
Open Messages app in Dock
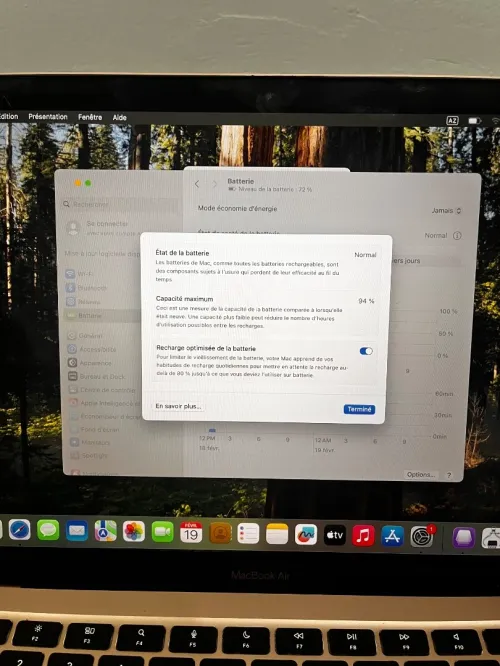tap(48, 530)
